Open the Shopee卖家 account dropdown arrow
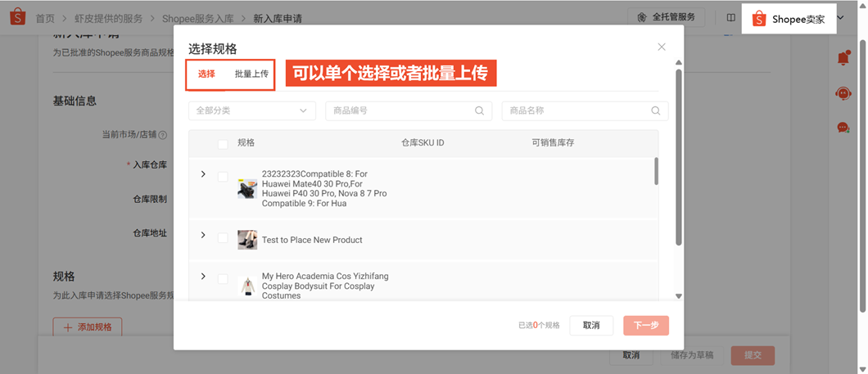Viewport: 868px width, 374px height. coord(841,18)
